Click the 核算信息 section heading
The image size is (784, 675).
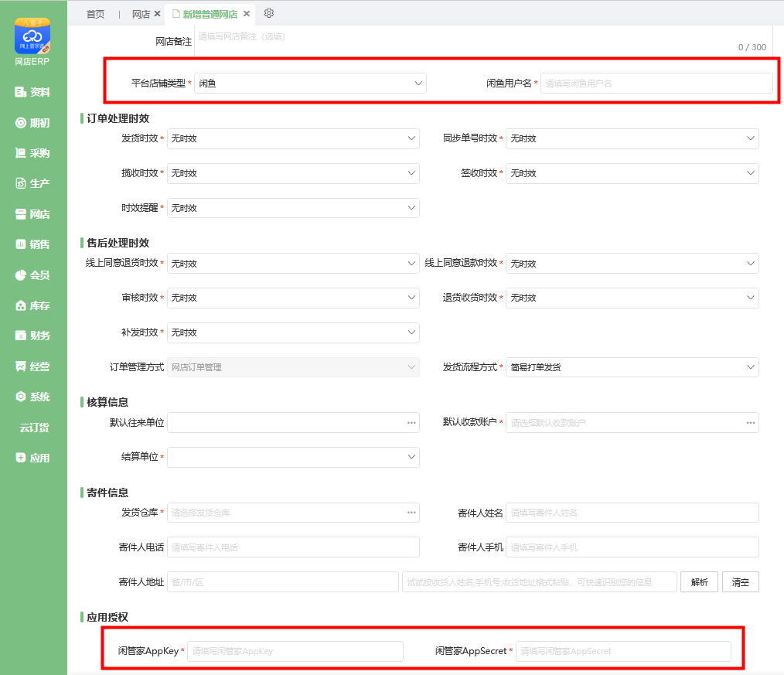pos(107,402)
